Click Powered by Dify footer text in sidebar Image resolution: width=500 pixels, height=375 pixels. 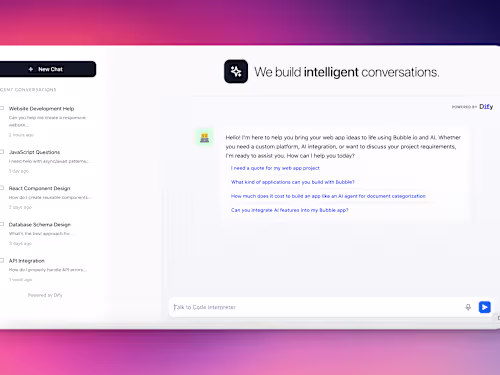[45, 295]
